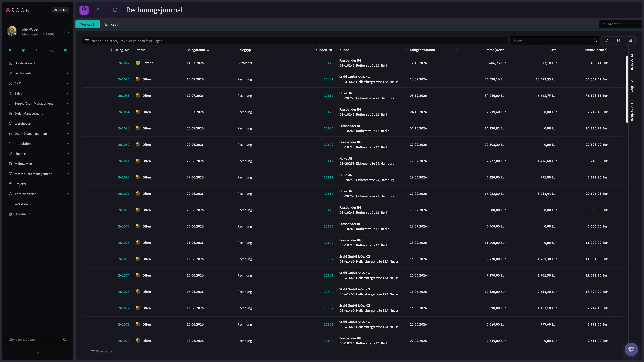The height and width of the screenshot is (362, 644).
Task: Open invoice number 261084
Action: (124, 112)
